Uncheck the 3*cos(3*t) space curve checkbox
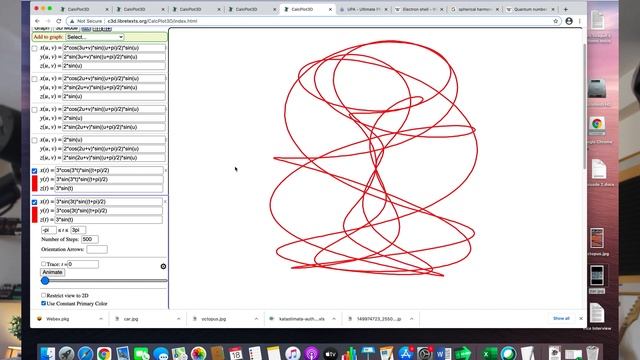The image size is (640, 360). pyautogui.click(x=35, y=171)
